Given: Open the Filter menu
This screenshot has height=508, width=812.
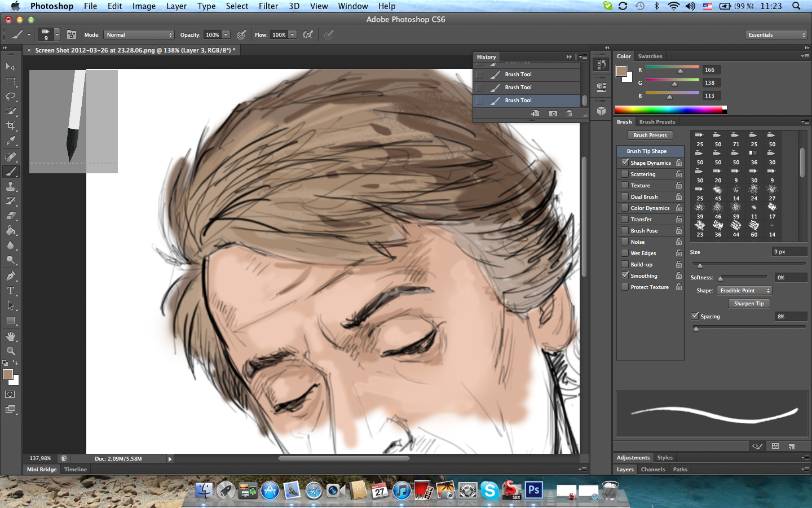Looking at the screenshot, I should 268,6.
